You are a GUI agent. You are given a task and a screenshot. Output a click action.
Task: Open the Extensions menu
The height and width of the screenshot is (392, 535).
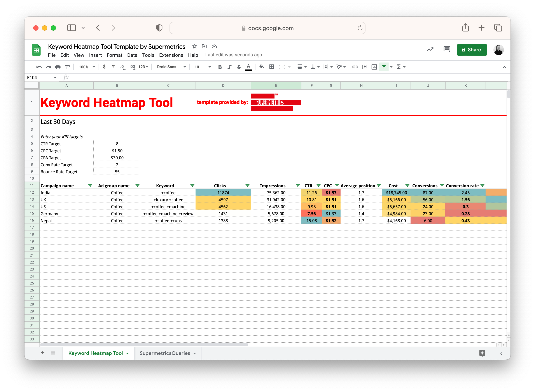[171, 55]
